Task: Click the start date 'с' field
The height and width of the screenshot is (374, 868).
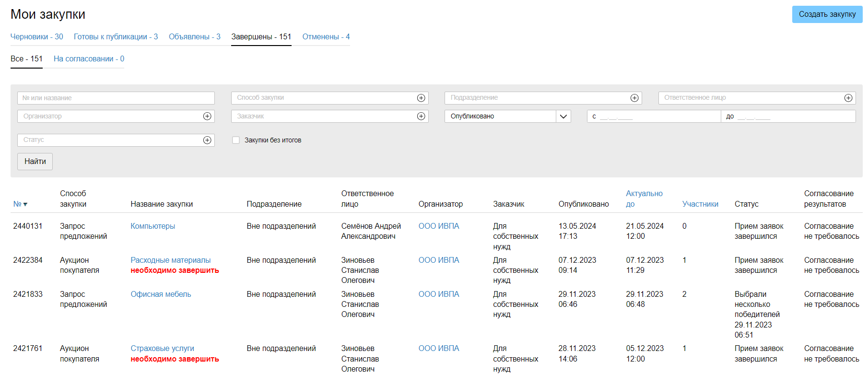Action: 654,117
